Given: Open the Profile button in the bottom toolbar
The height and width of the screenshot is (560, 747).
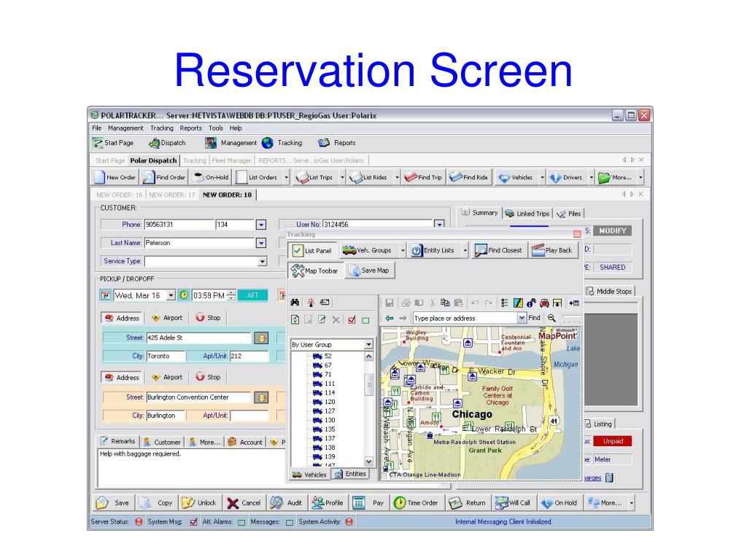Looking at the screenshot, I should pyautogui.click(x=328, y=503).
